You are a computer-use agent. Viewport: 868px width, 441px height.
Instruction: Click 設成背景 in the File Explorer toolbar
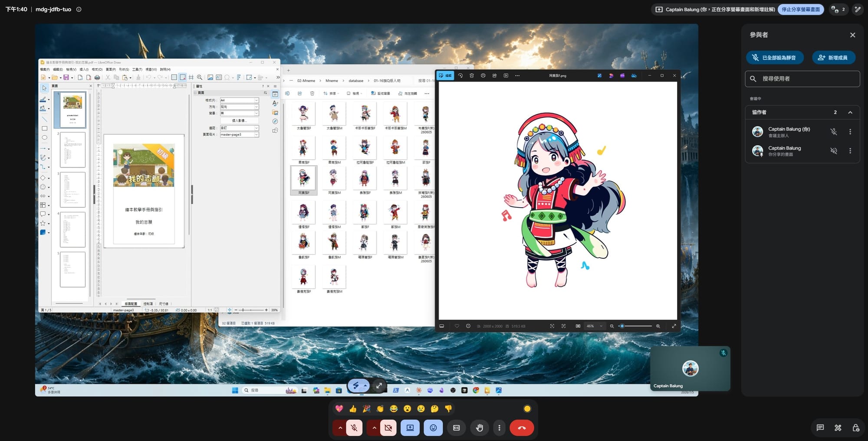[381, 93]
